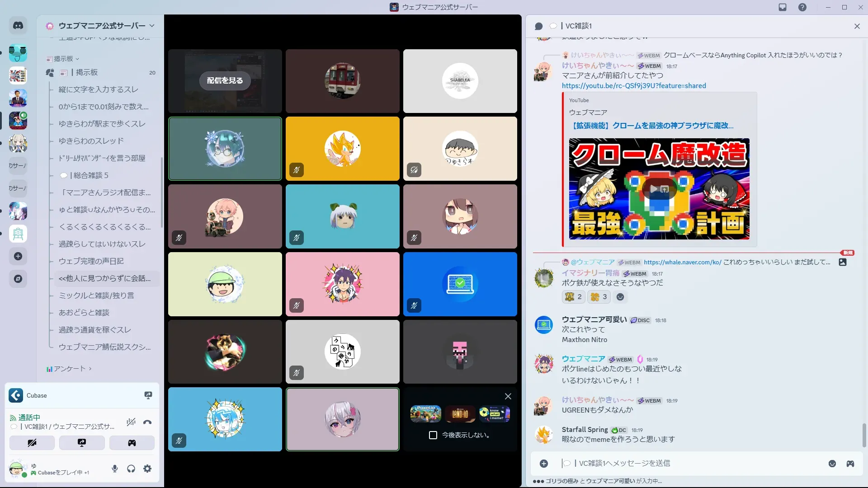Viewport: 868px width, 488px height.
Task: Open Discord direct messages home
Action: click(x=18, y=26)
